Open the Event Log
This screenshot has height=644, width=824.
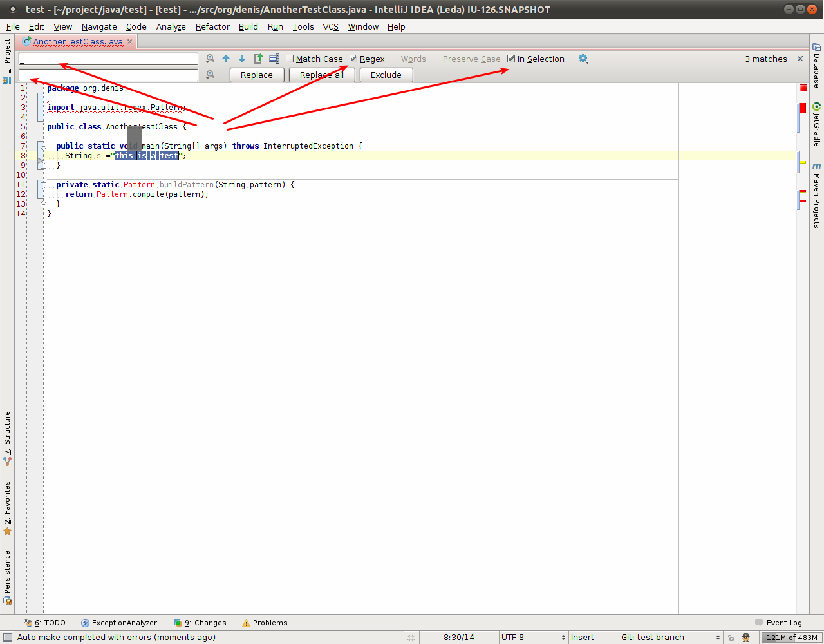click(778, 623)
